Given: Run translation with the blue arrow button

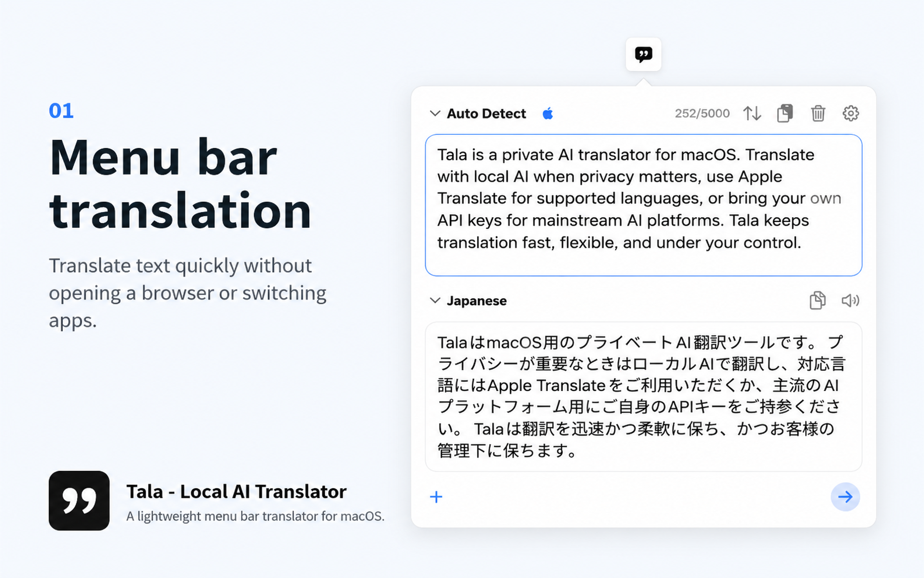Looking at the screenshot, I should point(845,497).
